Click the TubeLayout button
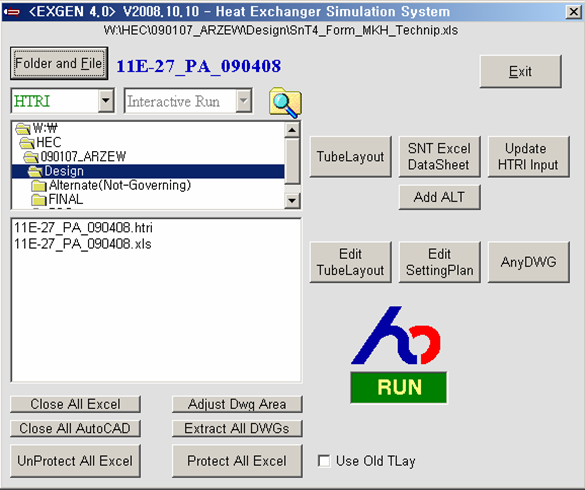The width and height of the screenshot is (585, 490). (x=350, y=156)
